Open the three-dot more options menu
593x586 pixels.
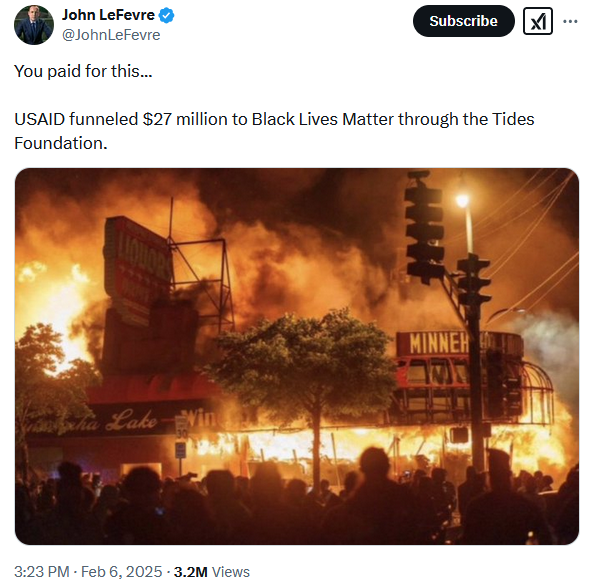(x=570, y=21)
